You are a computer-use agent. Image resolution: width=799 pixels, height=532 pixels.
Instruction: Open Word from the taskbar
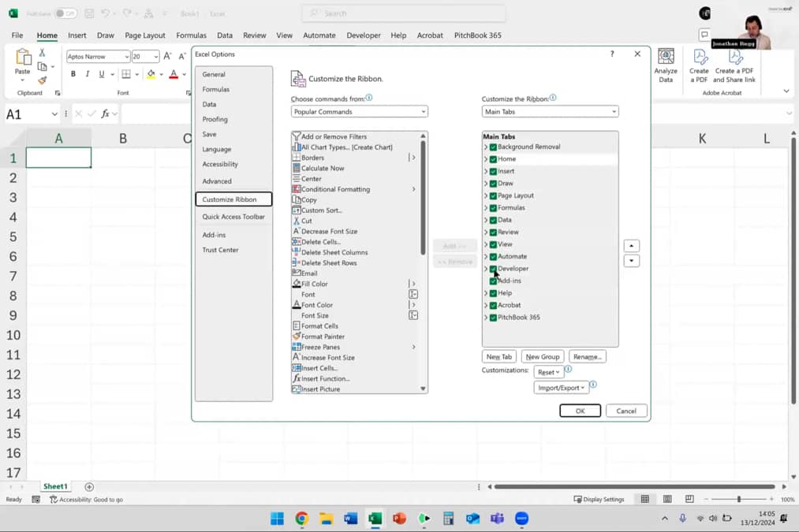350,519
